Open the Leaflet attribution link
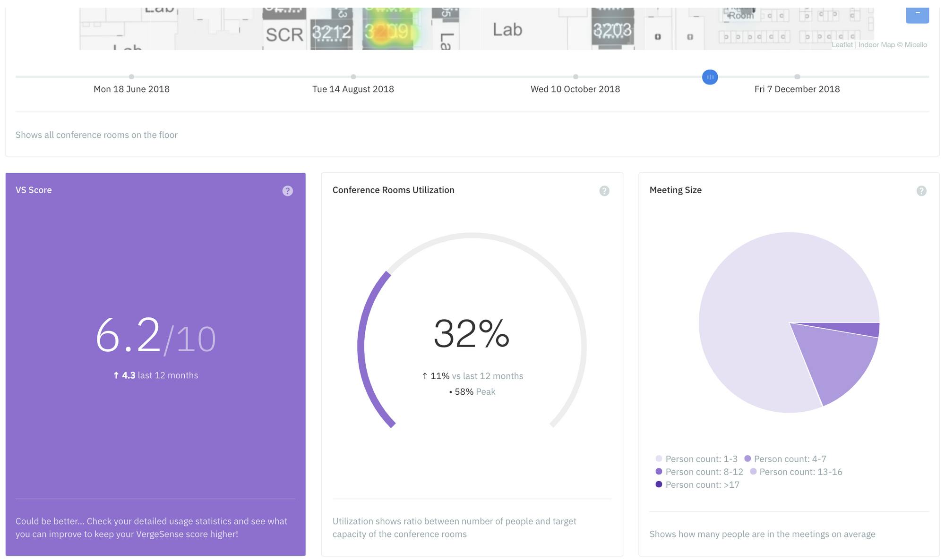The image size is (945, 560). click(x=842, y=45)
